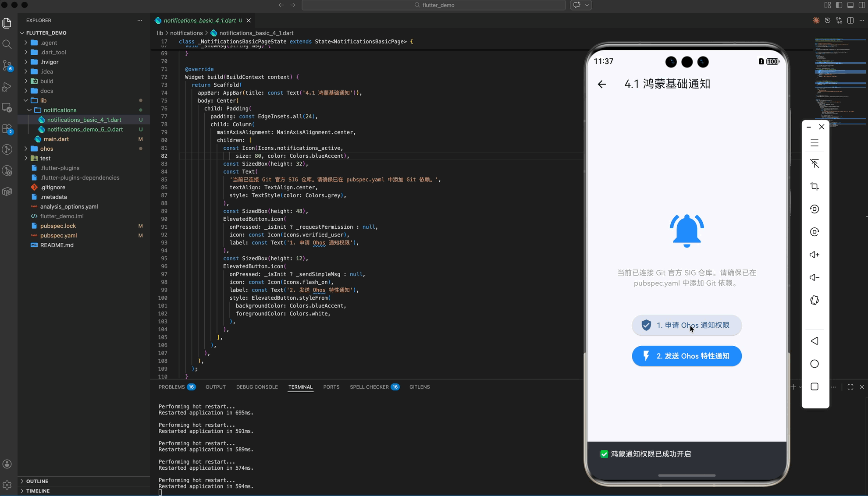This screenshot has width=868, height=496.
Task: Open the emulator toolbar hamburger menu
Action: pos(815,143)
